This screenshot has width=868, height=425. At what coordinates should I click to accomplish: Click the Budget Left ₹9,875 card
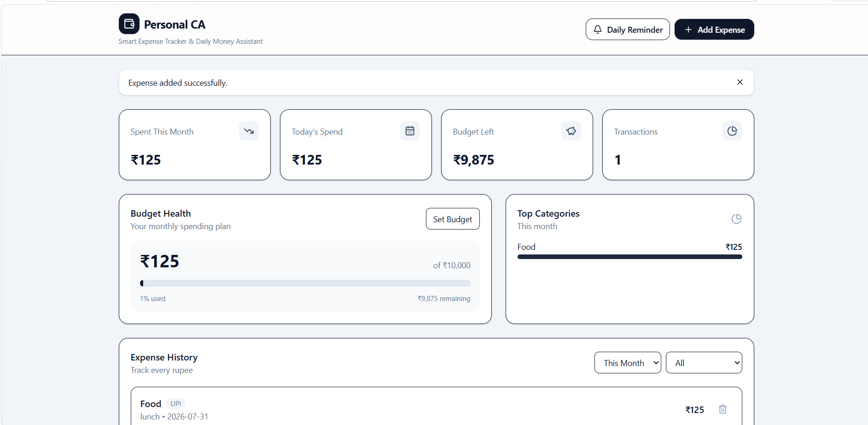[517, 145]
